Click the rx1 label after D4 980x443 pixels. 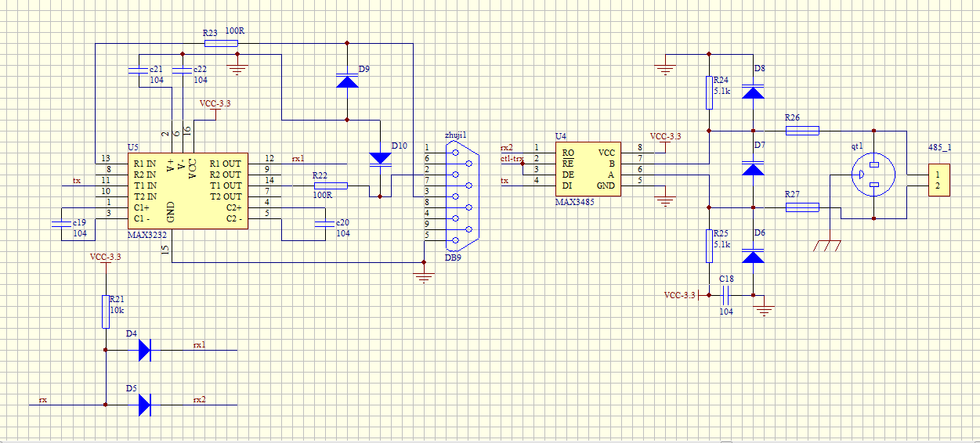point(199,344)
